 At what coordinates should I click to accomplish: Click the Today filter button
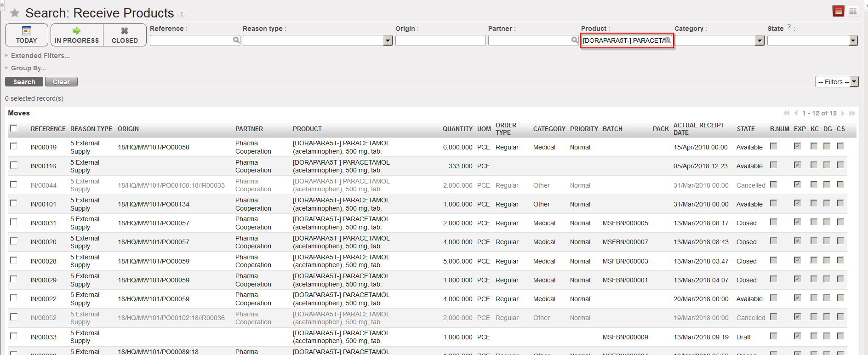(x=27, y=35)
